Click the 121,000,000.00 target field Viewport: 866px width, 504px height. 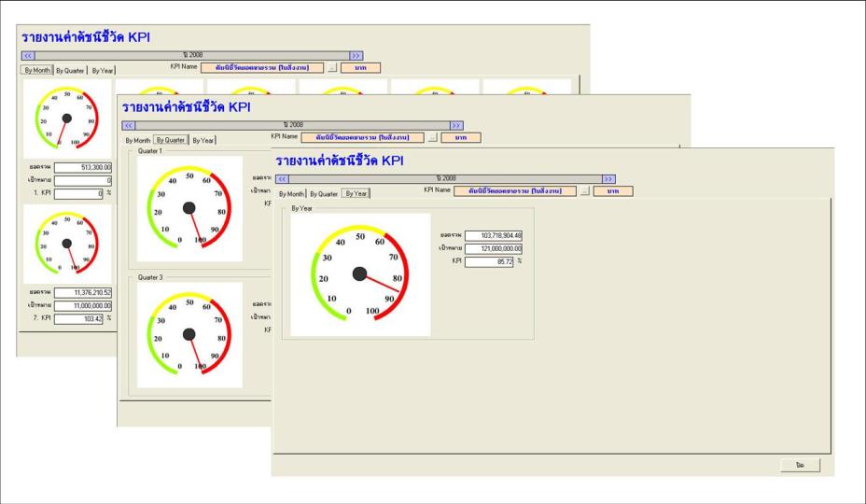[x=494, y=249]
